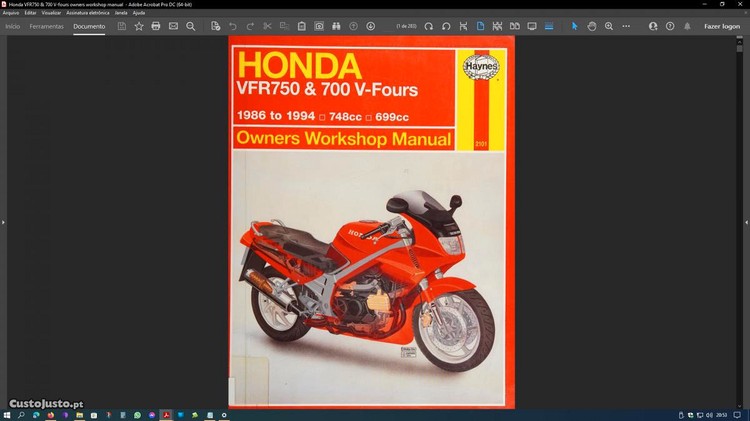The height and width of the screenshot is (421, 750).
Task: Expand the left navigation pane arrow
Action: 4,221
